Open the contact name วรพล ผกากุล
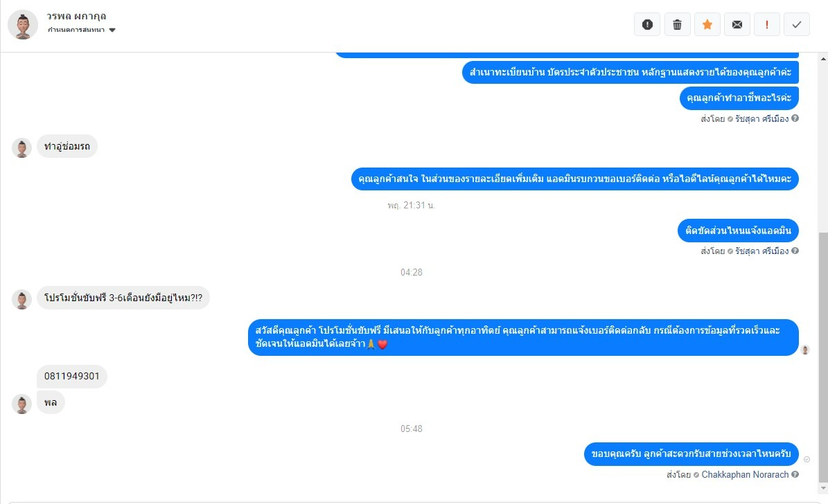Screen dimensions: 828x504 pyautogui.click(x=77, y=16)
